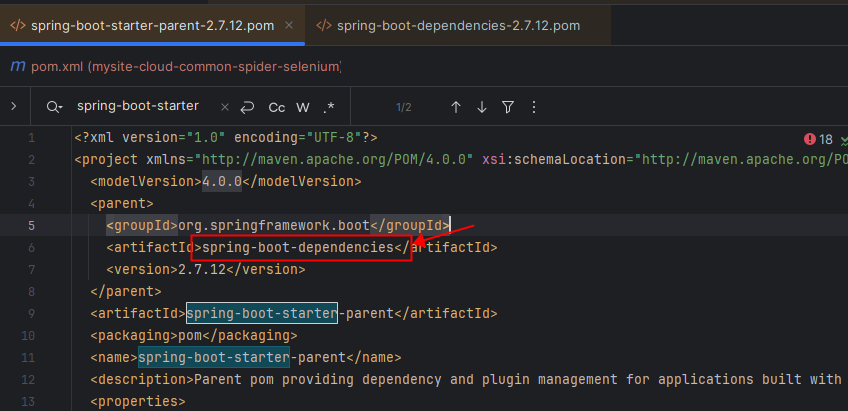Open the more options three-dot menu in the search bar
The width and height of the screenshot is (848, 411).
(534, 107)
